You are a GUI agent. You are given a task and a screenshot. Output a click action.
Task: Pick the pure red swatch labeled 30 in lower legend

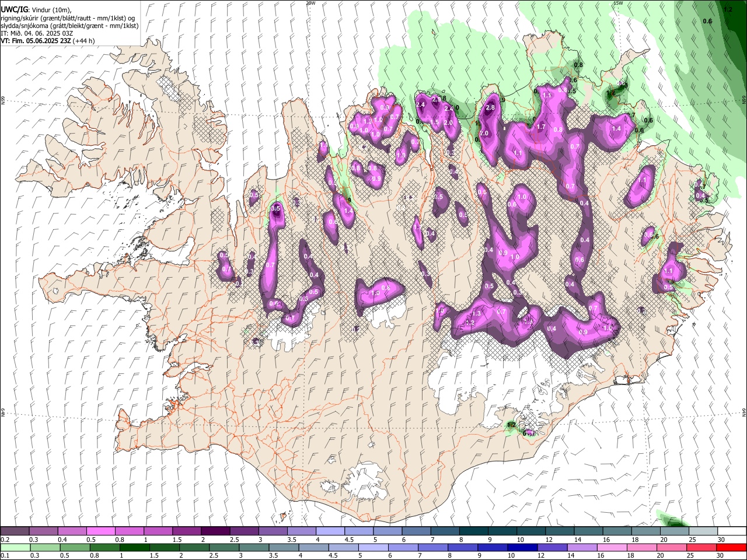coord(731,547)
